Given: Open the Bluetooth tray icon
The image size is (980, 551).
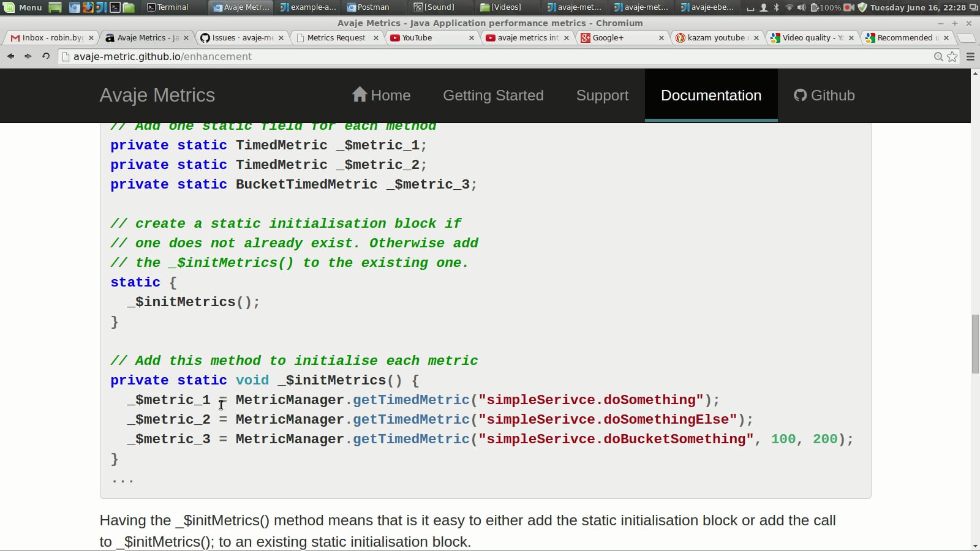Looking at the screenshot, I should (x=776, y=7).
